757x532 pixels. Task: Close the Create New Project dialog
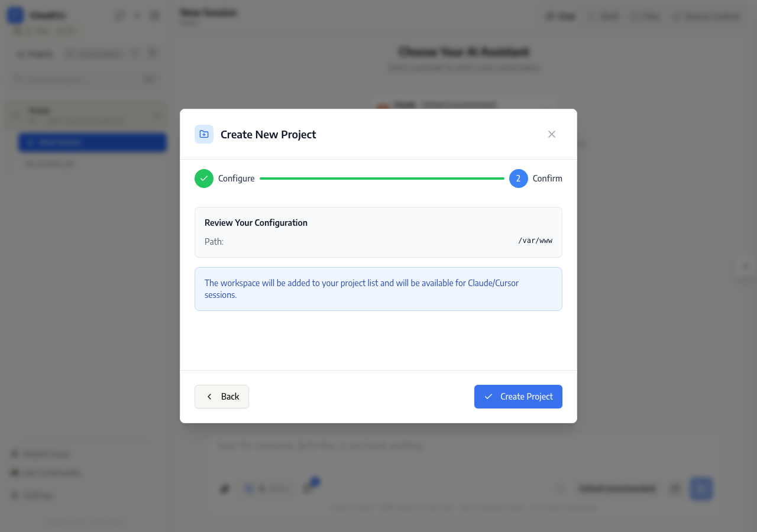coord(552,134)
